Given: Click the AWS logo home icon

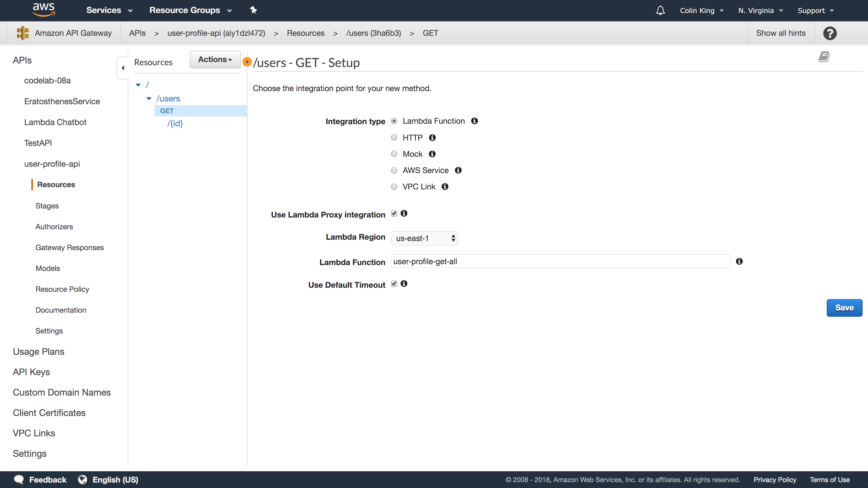Looking at the screenshot, I should click(x=43, y=10).
